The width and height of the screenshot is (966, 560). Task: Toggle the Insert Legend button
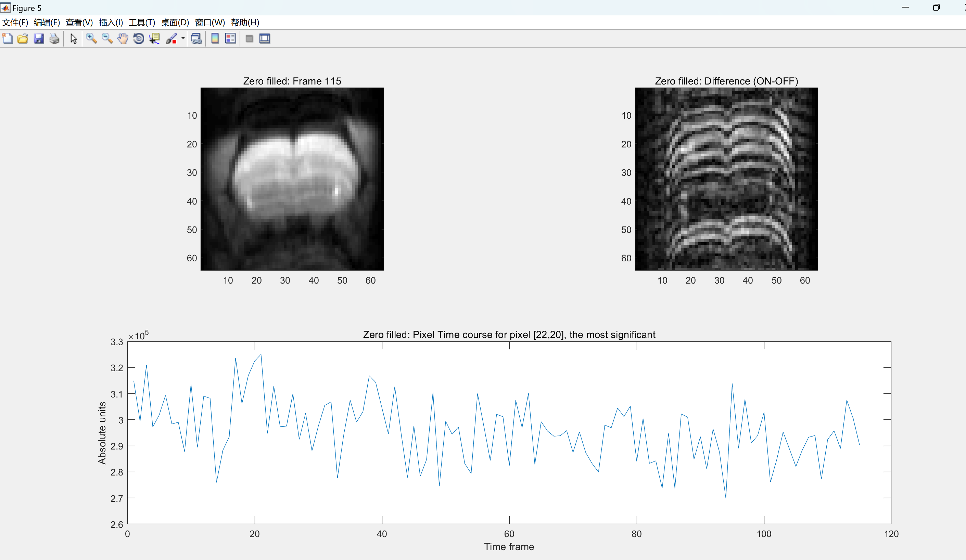[x=230, y=38]
